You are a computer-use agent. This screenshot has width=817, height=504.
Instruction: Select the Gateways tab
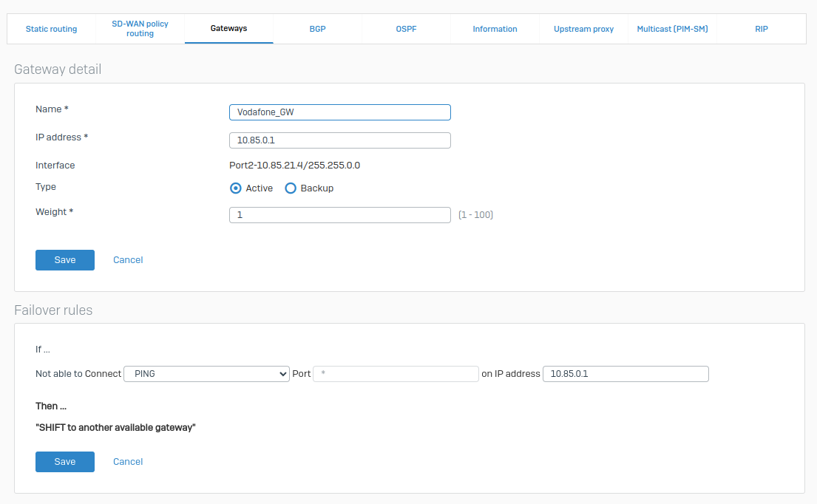pyautogui.click(x=228, y=28)
